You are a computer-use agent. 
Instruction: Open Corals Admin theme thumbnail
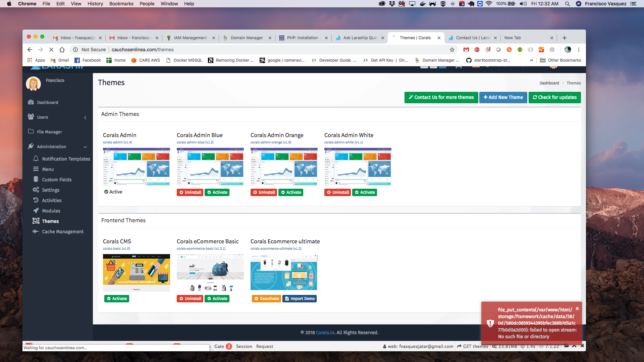pos(137,167)
